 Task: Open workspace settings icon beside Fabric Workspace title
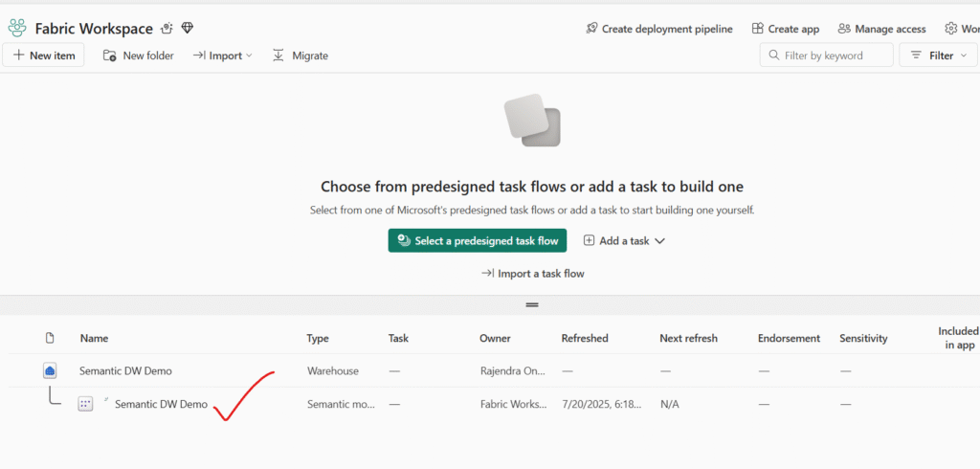point(167,28)
